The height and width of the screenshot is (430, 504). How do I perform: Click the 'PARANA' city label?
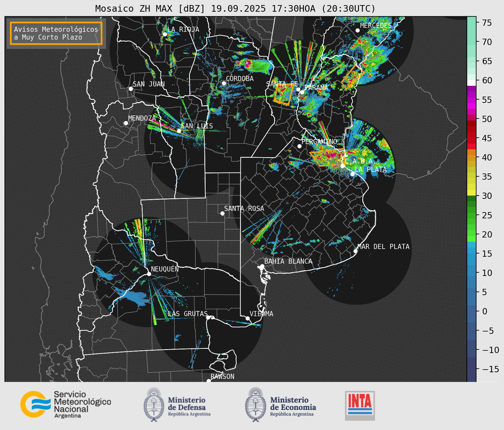tap(316, 88)
